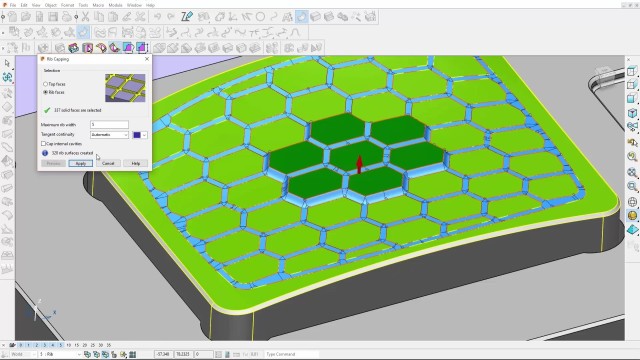Click Help in Rib Capping dialog
Viewport: 640px width, 360px height.
[136, 163]
